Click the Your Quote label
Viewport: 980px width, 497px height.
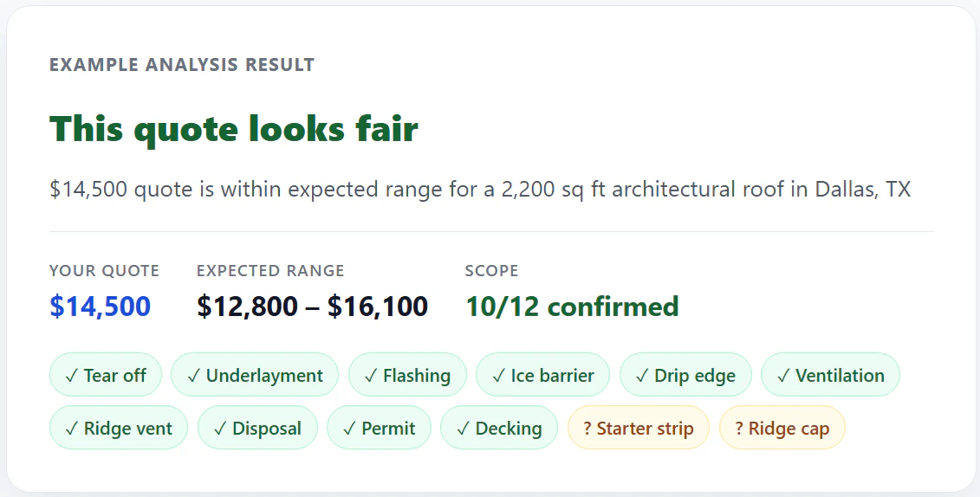tap(104, 271)
